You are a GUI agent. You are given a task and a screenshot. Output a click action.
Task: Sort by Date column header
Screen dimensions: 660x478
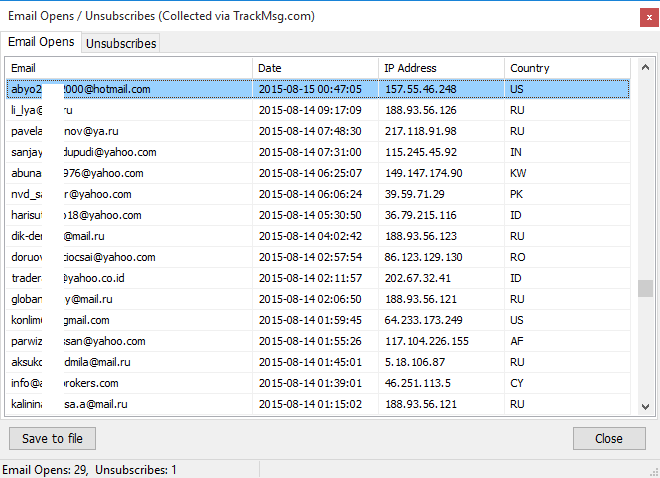point(315,68)
